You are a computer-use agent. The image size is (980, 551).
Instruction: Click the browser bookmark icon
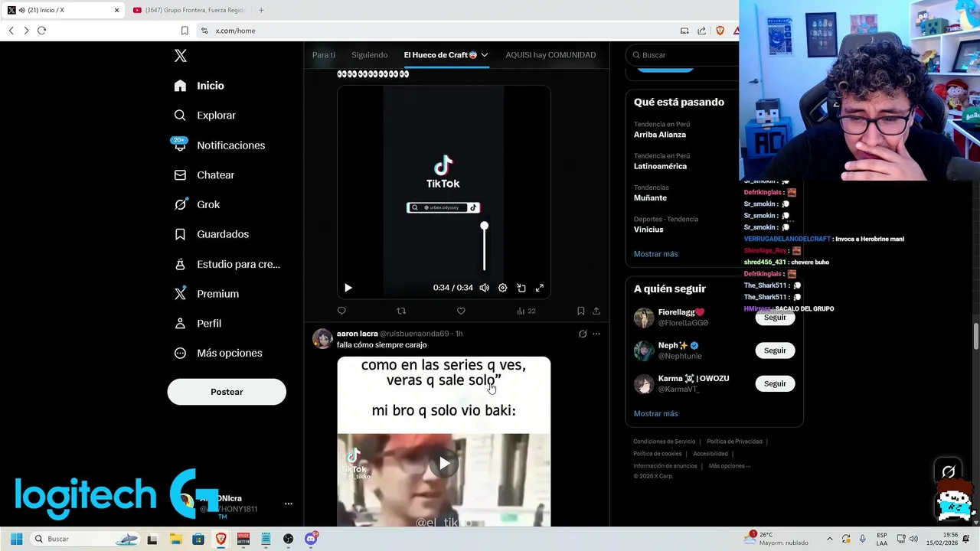point(185,31)
